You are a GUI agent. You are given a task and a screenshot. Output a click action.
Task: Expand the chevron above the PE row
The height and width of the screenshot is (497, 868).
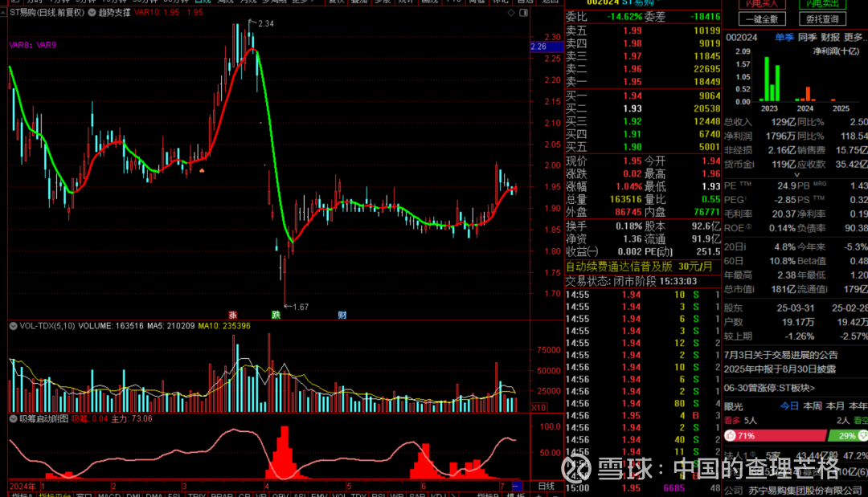pyautogui.click(x=796, y=175)
